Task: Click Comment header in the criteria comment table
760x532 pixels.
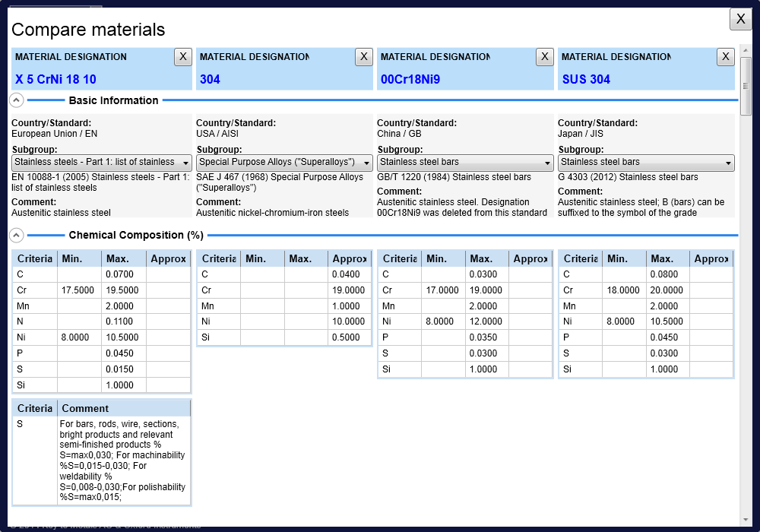Action: pyautogui.click(x=124, y=408)
